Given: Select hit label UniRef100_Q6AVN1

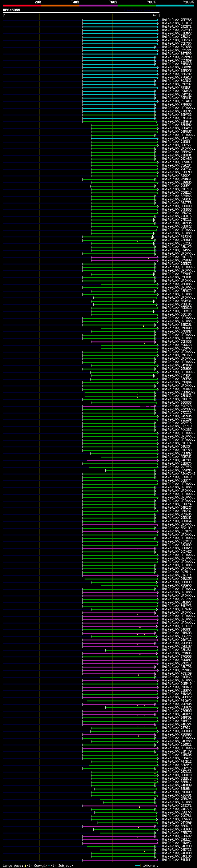Looking at the screenshot, I should coord(177,67).
